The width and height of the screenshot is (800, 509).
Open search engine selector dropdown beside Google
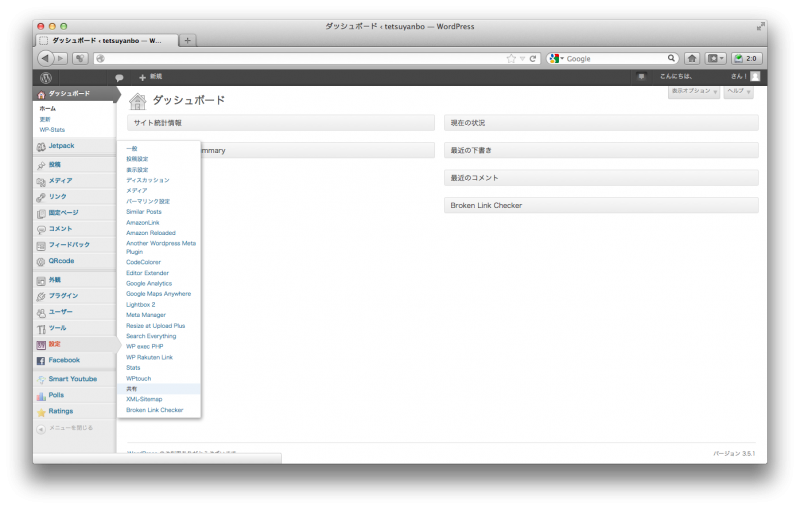(x=557, y=59)
